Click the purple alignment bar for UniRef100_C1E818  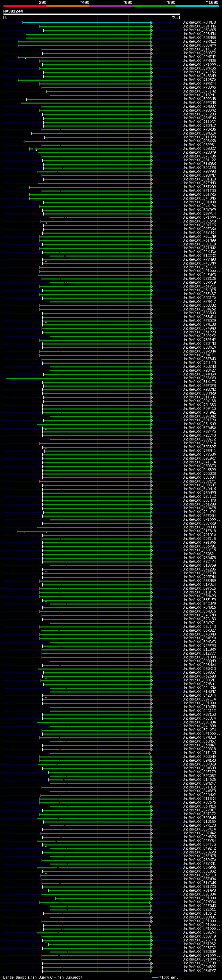(84, 532)
